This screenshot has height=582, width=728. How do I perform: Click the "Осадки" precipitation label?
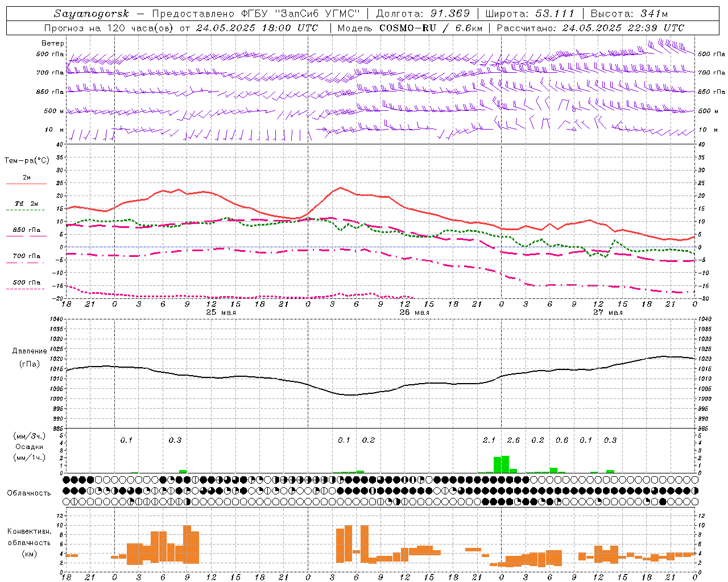point(29,447)
